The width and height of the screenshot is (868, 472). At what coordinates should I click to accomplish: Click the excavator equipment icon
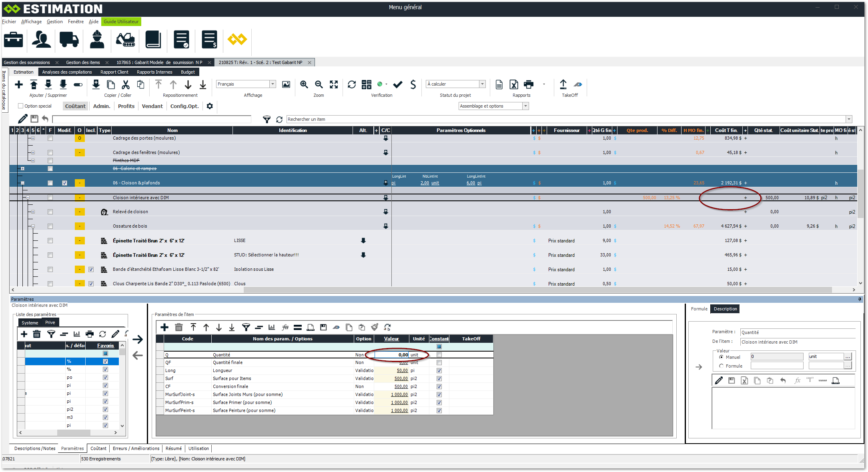click(x=125, y=40)
